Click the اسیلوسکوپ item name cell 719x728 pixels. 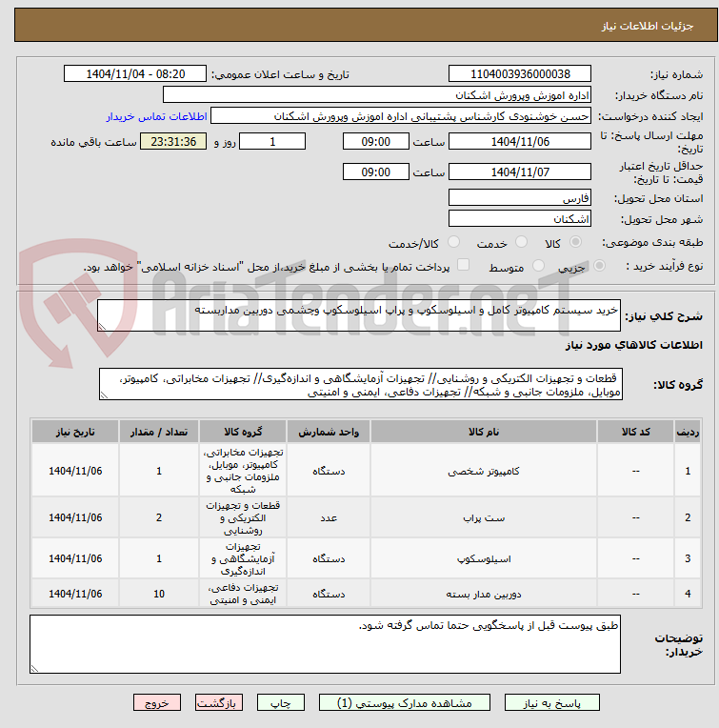point(484,558)
